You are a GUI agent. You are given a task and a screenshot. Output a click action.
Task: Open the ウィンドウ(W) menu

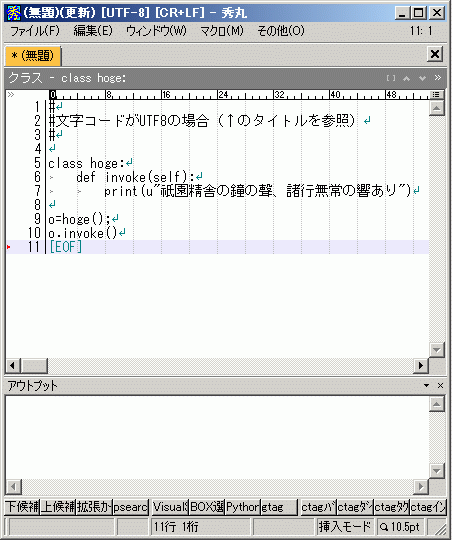pos(156,31)
